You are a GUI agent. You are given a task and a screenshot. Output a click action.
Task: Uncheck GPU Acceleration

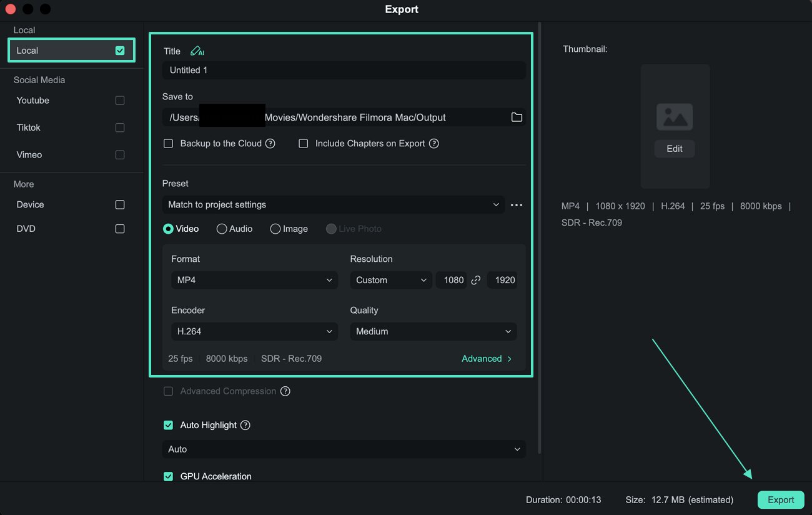pyautogui.click(x=168, y=476)
